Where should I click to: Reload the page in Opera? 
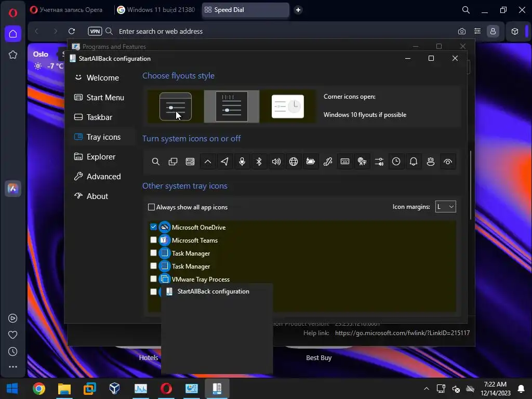tap(72, 31)
